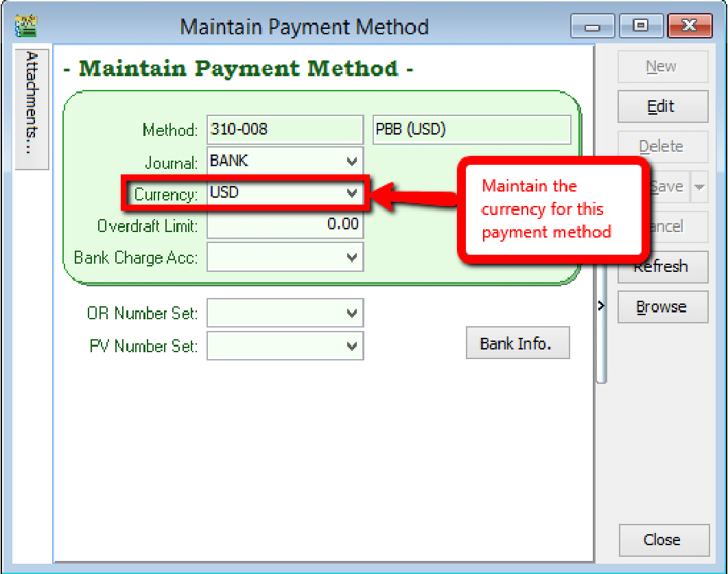The image size is (728, 574).
Task: Open the Currency dropdown showing USD
Action: [352, 194]
